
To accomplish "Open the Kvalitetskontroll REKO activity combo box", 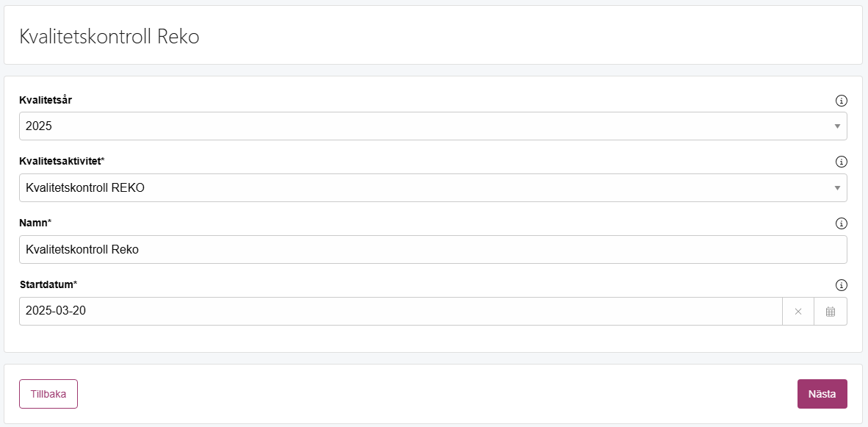I will pyautogui.click(x=433, y=187).
